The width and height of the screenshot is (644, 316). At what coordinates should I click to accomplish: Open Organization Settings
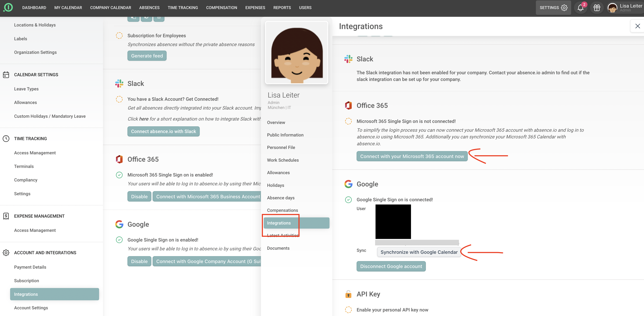[35, 52]
